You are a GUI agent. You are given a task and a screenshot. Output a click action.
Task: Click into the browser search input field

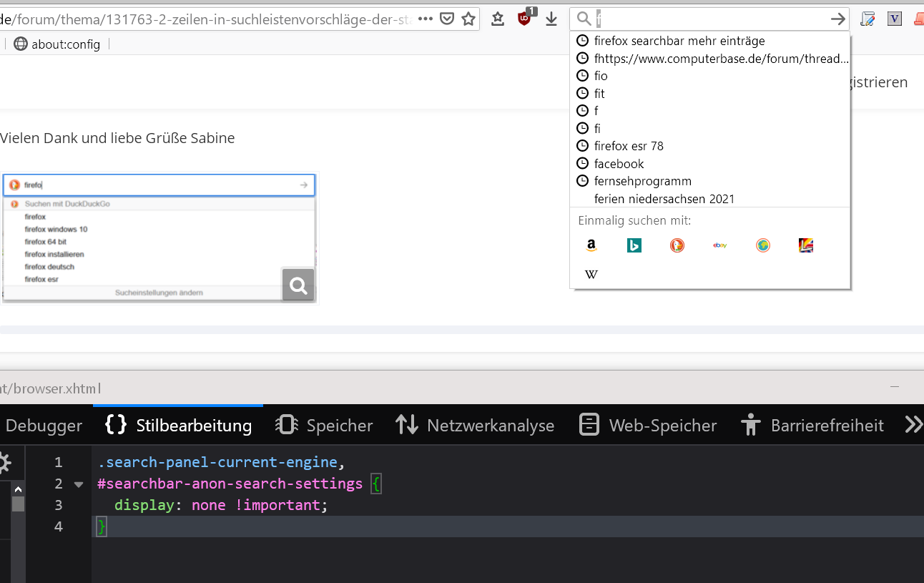pyautogui.click(x=708, y=19)
